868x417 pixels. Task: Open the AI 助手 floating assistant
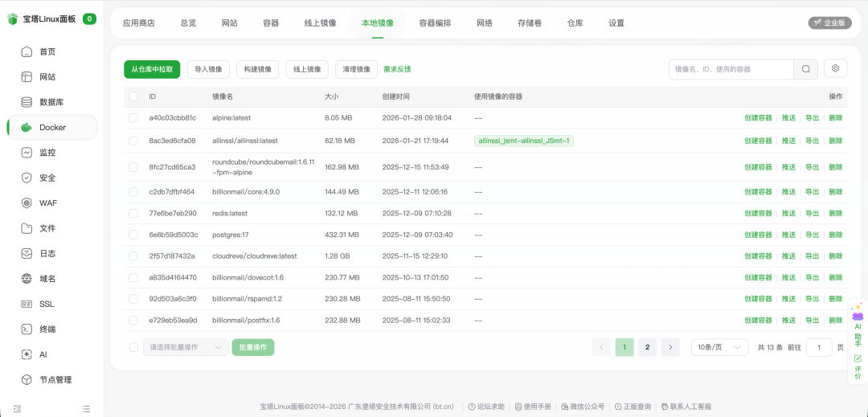(858, 324)
